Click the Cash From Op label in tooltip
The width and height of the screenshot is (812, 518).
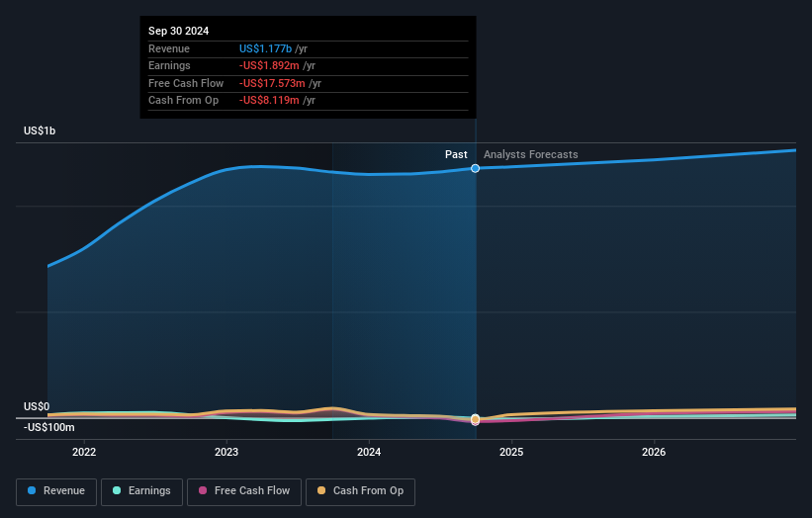tap(183, 101)
